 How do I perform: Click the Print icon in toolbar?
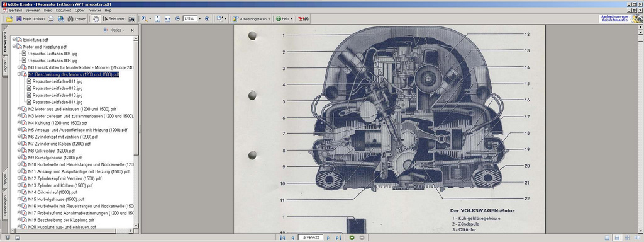click(51, 19)
